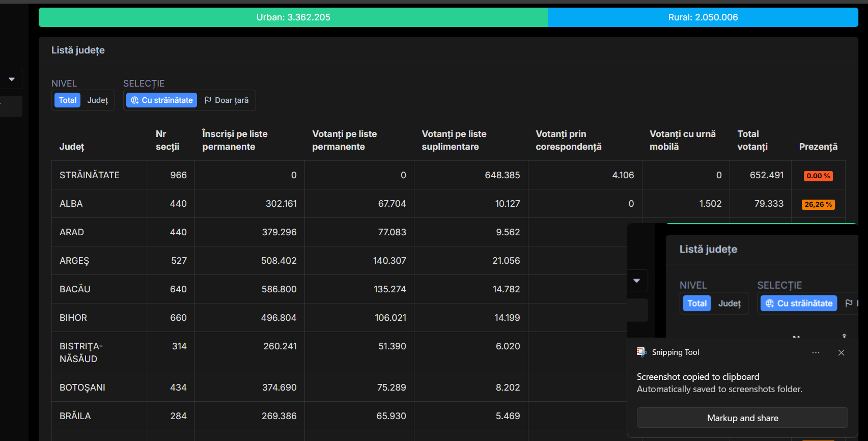Click the Snipping Tool app icon
The image size is (868, 441).
coord(641,352)
